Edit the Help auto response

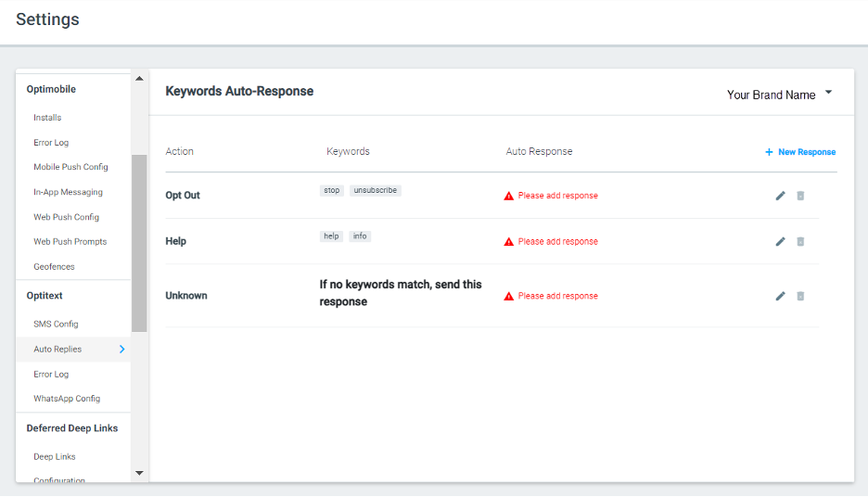point(780,241)
